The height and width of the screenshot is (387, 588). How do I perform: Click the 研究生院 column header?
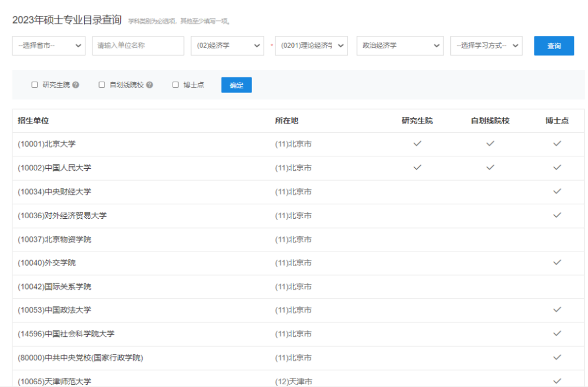click(417, 121)
